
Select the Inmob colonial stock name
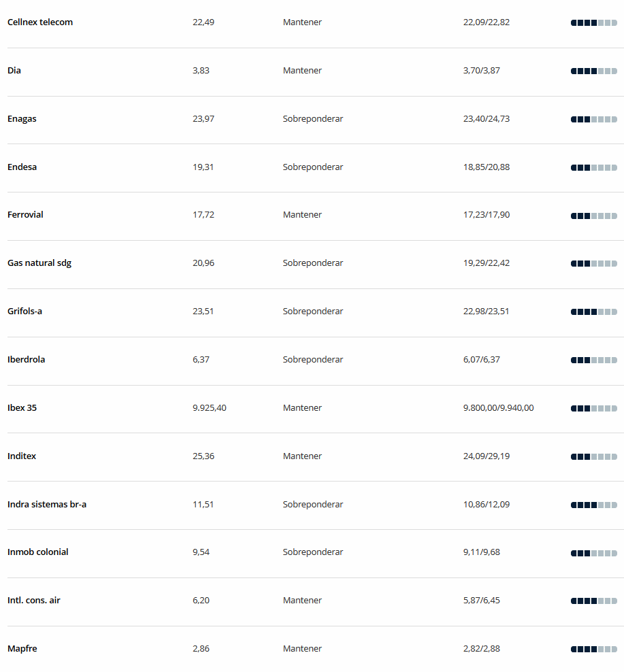pyautogui.click(x=37, y=552)
